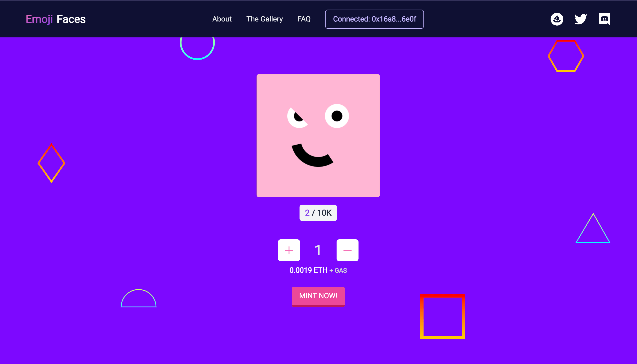Click the Twitter bird icon

click(581, 19)
